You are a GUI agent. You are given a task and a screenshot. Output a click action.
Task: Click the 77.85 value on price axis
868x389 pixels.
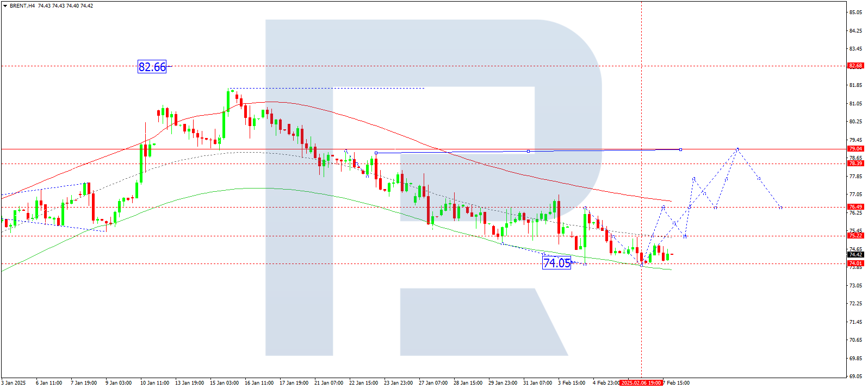coord(856,177)
